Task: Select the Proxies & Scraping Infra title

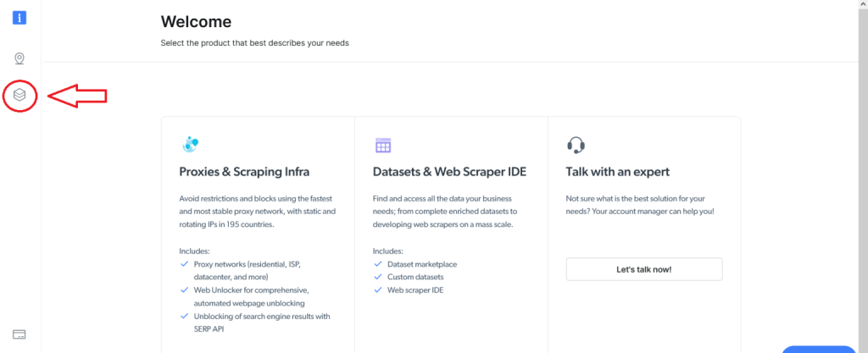Action: 244,172
